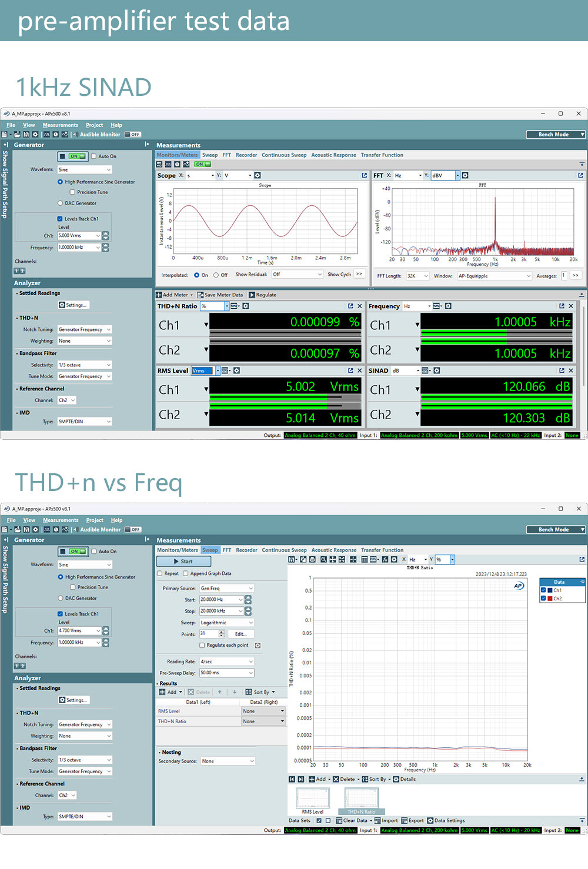Select Off for the Interpolated scope option

(x=216, y=275)
